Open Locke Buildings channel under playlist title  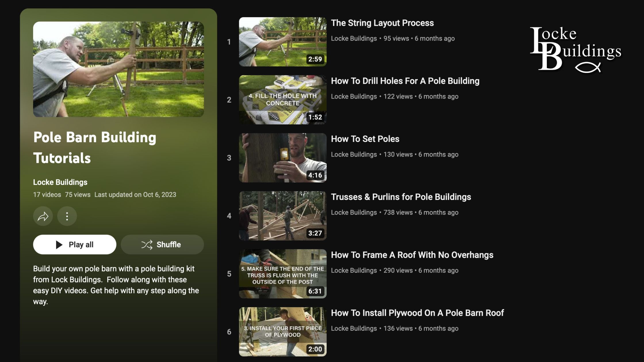60,182
